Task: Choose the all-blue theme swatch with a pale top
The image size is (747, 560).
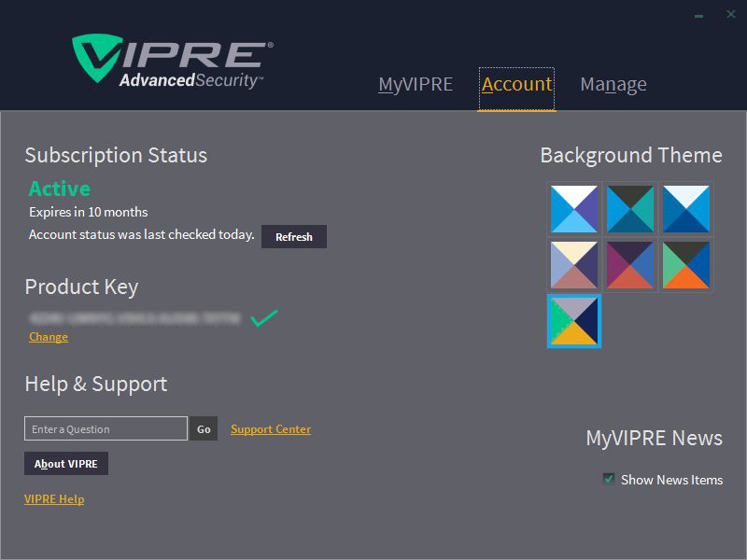Action: coord(686,209)
